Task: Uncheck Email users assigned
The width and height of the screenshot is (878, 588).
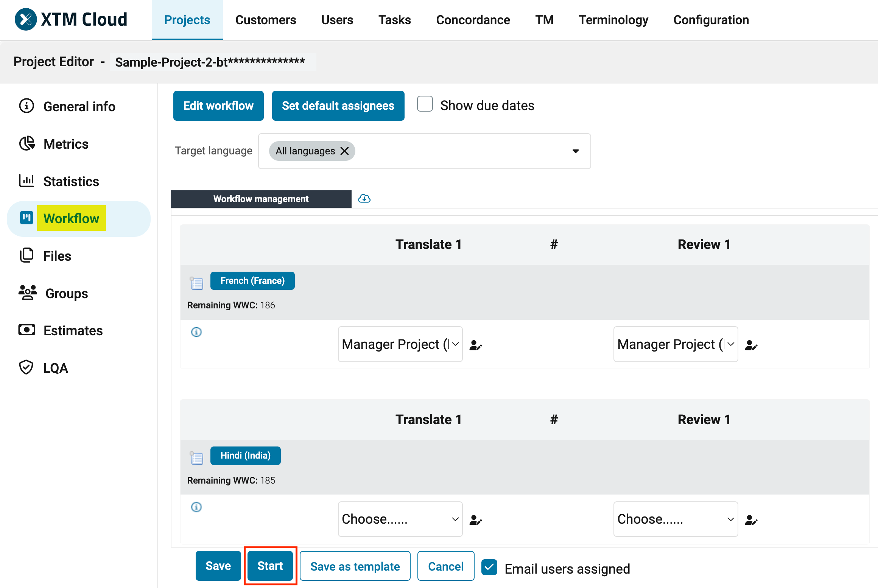Action: [x=489, y=567]
